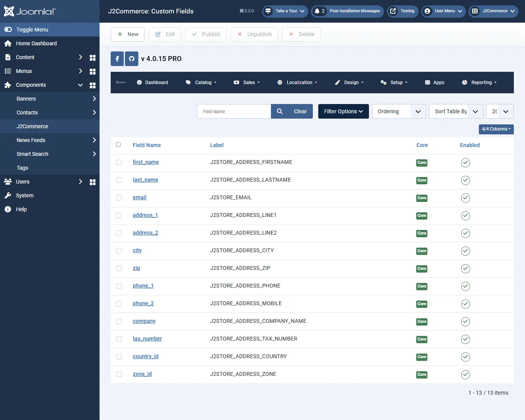
Task: Check the select-all checkbox in header
Action: point(118,145)
